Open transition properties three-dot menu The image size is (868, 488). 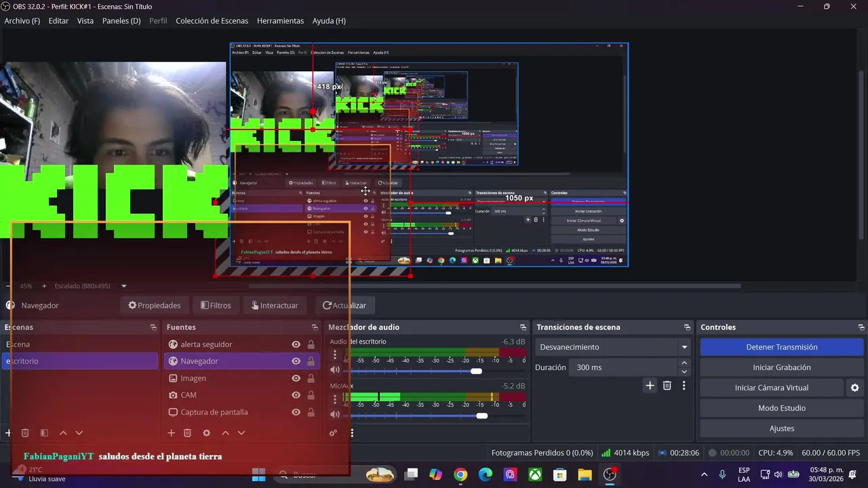pos(684,385)
